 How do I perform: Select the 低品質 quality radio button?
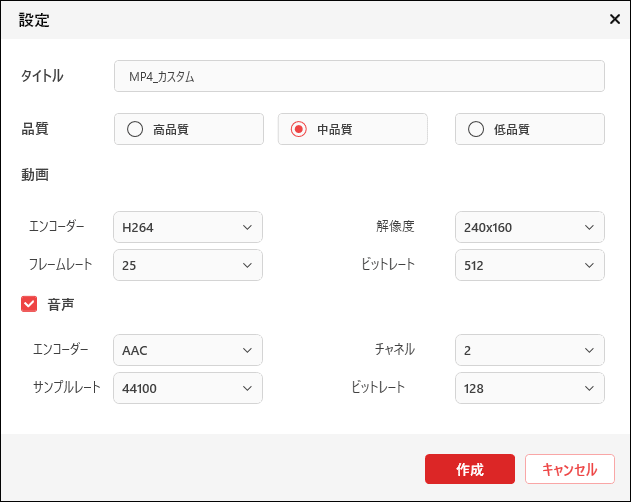(x=476, y=129)
